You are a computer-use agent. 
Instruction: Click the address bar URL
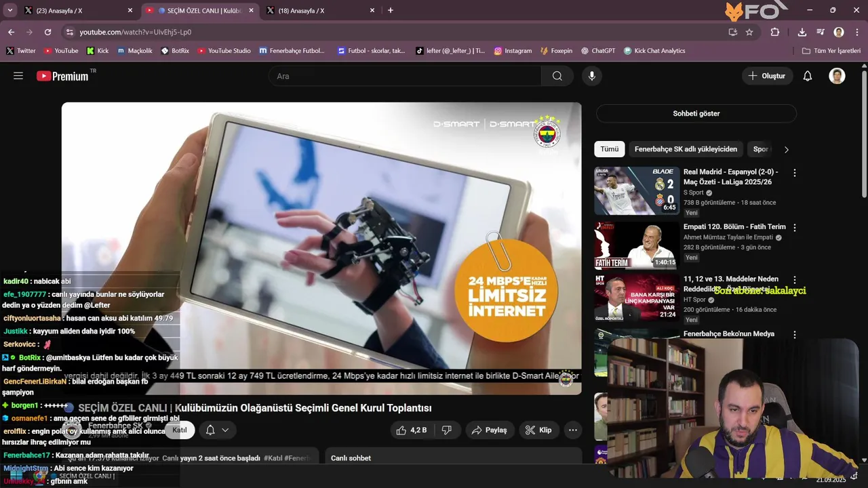[135, 32]
